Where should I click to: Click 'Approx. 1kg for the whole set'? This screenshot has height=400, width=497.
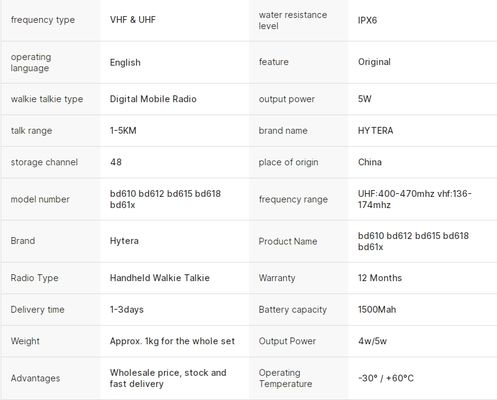[x=172, y=341]
